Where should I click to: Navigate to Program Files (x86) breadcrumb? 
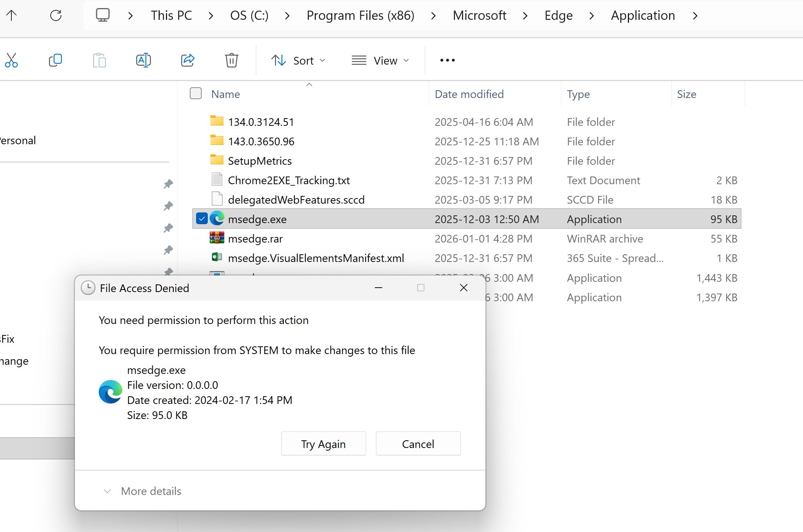click(x=360, y=16)
